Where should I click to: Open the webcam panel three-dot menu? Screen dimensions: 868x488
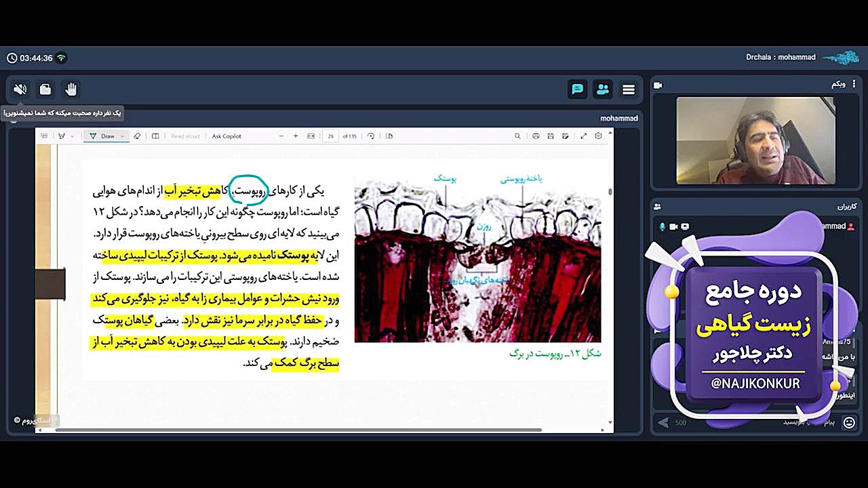[853, 85]
